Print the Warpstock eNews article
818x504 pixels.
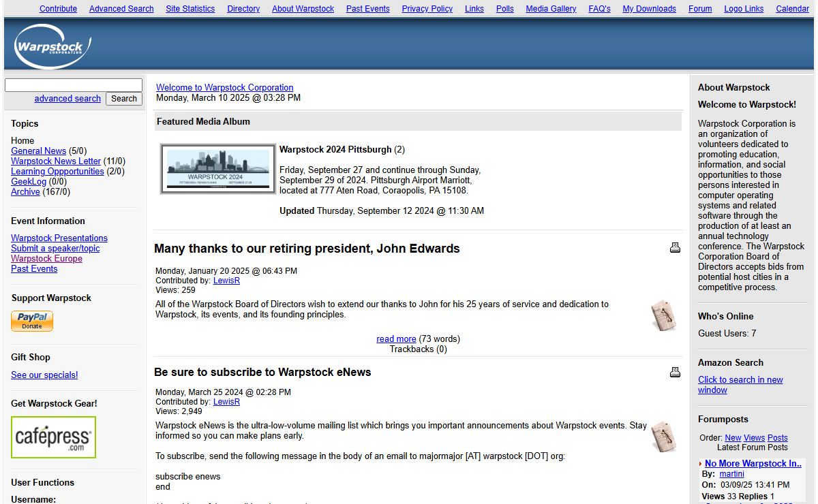click(x=675, y=372)
